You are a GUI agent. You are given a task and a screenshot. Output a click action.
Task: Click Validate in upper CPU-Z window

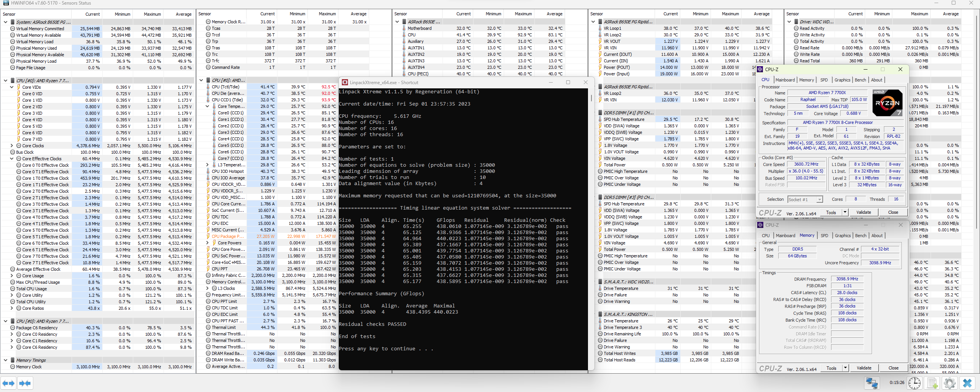click(863, 212)
